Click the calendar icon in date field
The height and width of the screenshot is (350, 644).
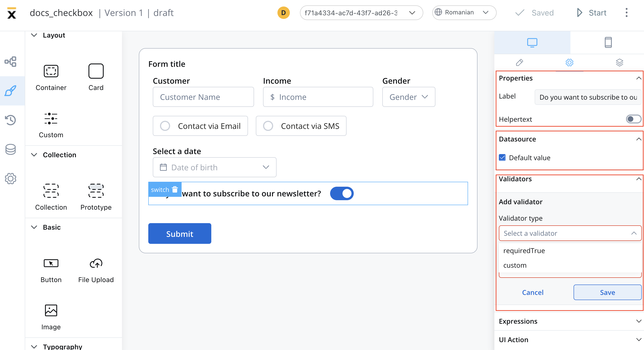pyautogui.click(x=163, y=167)
